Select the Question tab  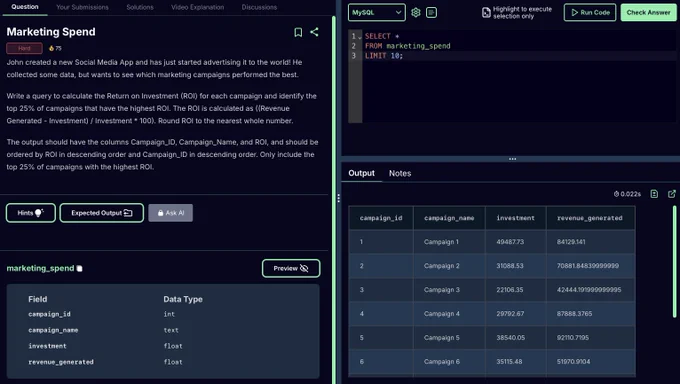click(x=25, y=7)
